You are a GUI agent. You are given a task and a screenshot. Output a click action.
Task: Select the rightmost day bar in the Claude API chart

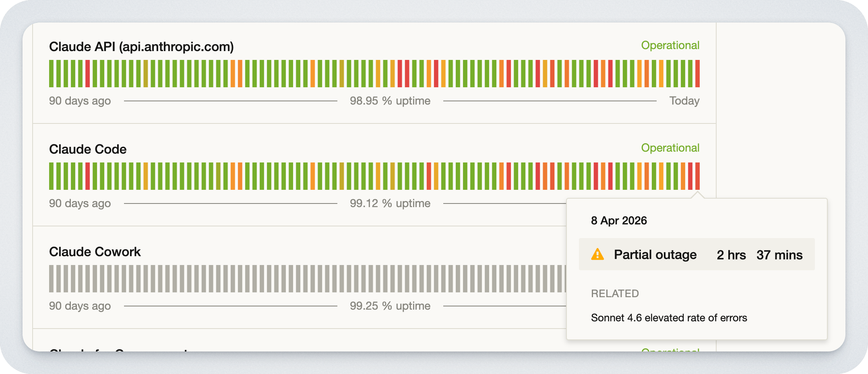pyautogui.click(x=697, y=74)
